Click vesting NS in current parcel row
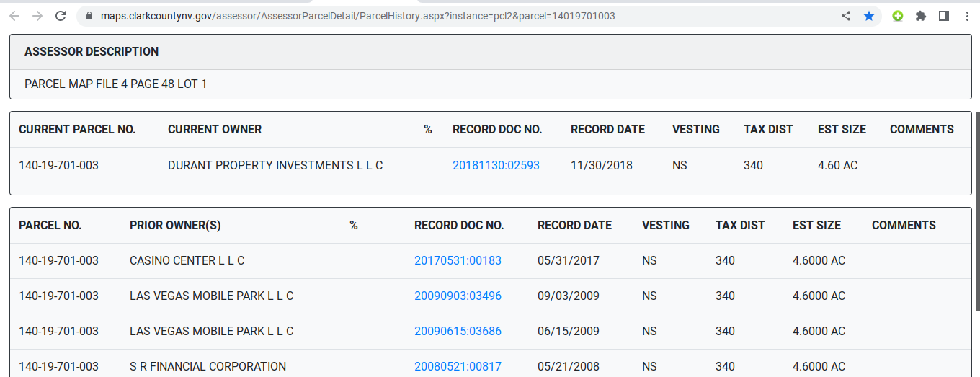980x377 pixels. click(680, 166)
